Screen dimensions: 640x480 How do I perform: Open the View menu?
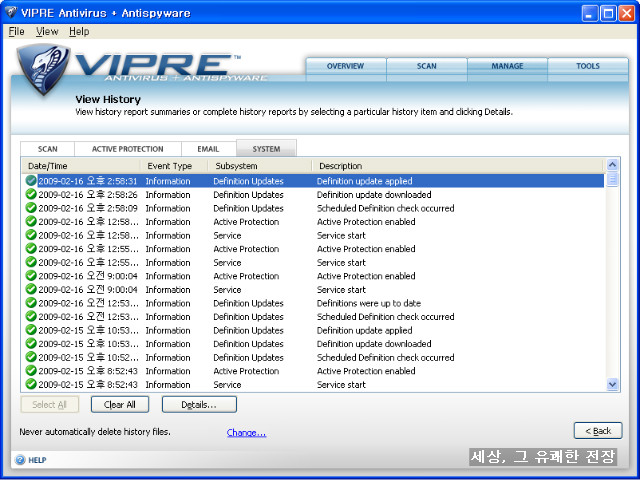pyautogui.click(x=47, y=31)
